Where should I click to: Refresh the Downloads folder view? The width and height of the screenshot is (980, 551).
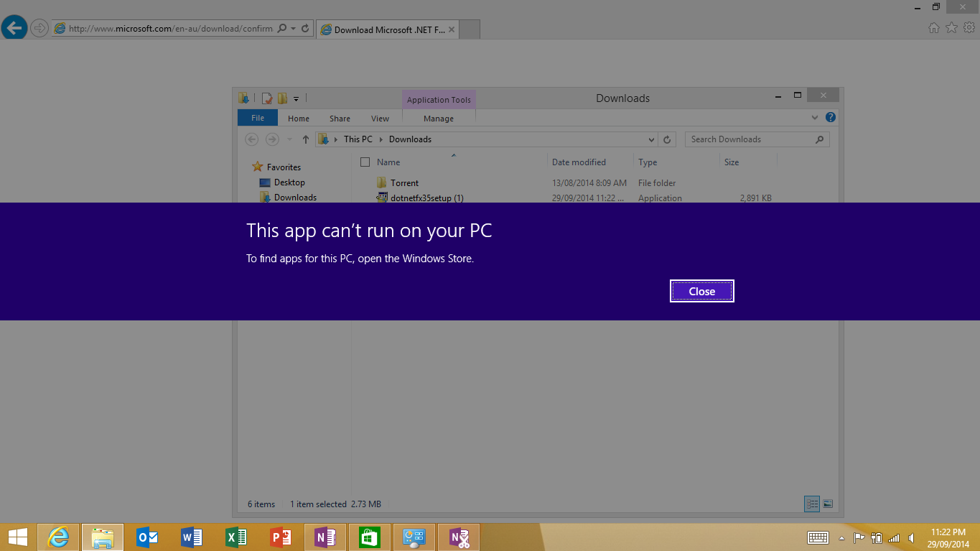coord(668,139)
